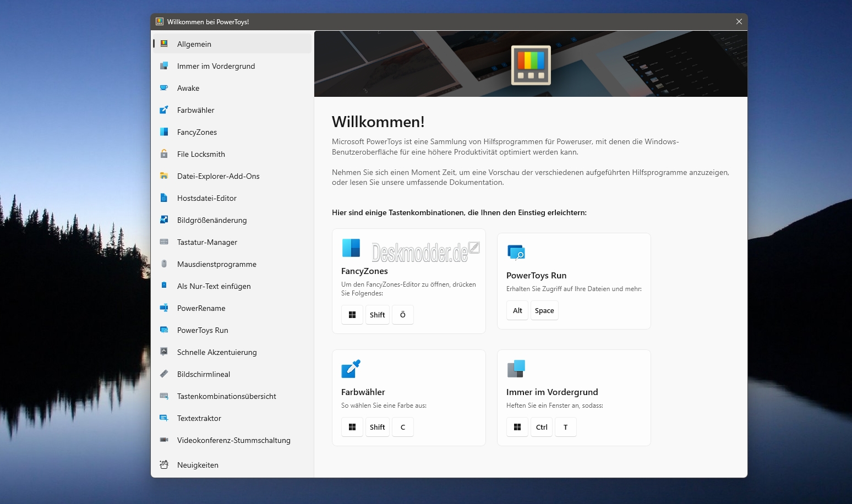
Task: Click the Ctrl key in Immer im Vordergrund card
Action: pyautogui.click(x=542, y=427)
